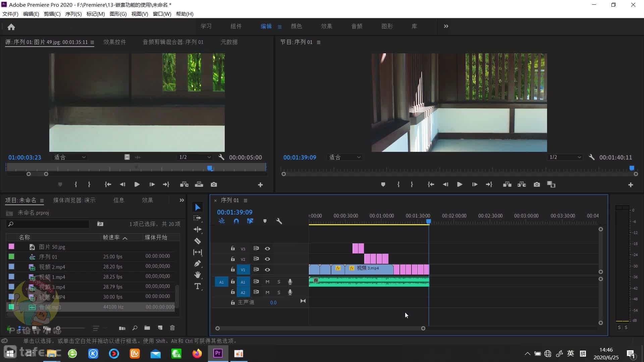Expand hidden Project panel tabs
Image resolution: width=644 pixels, height=362 pixels.
click(x=182, y=200)
